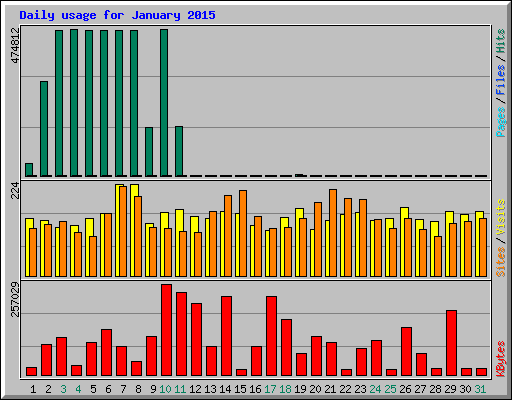Click green day label 3

pyautogui.click(x=63, y=389)
